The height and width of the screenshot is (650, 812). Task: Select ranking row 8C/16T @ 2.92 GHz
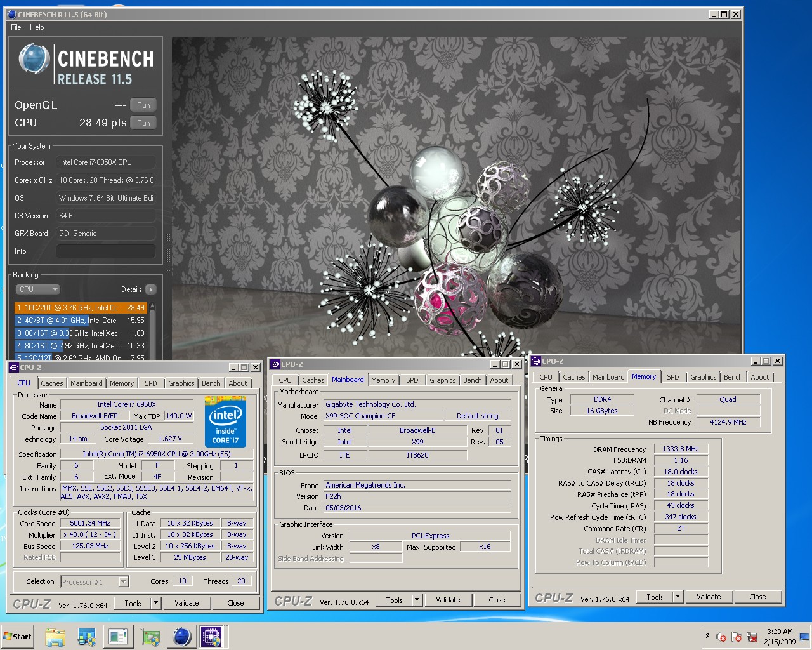pyautogui.click(x=81, y=346)
